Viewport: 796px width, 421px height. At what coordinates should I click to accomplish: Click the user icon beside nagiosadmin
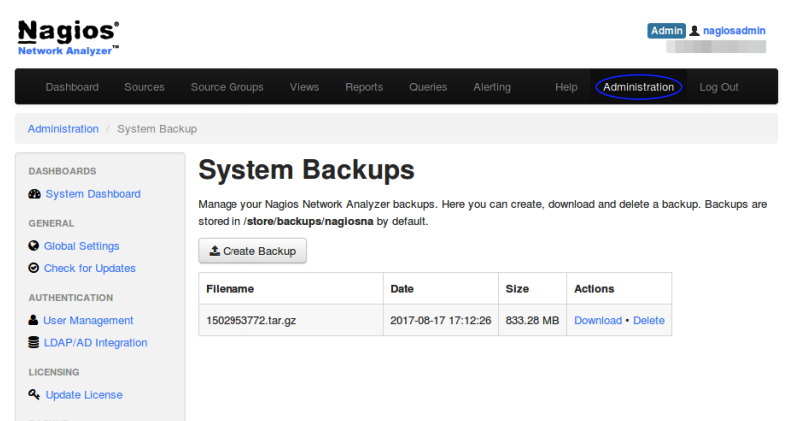pyautogui.click(x=695, y=31)
